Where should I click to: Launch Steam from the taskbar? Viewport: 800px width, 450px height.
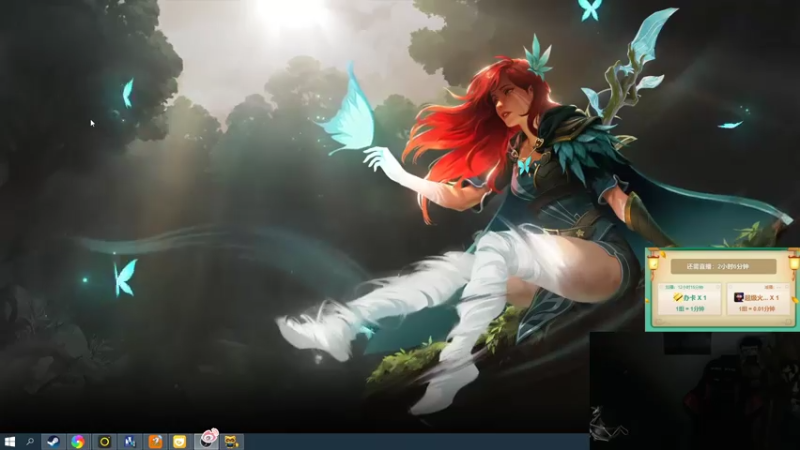click(53, 441)
